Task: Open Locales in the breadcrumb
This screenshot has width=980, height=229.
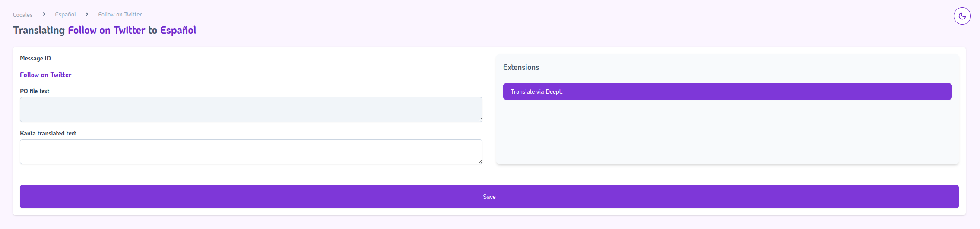Action: tap(23, 15)
